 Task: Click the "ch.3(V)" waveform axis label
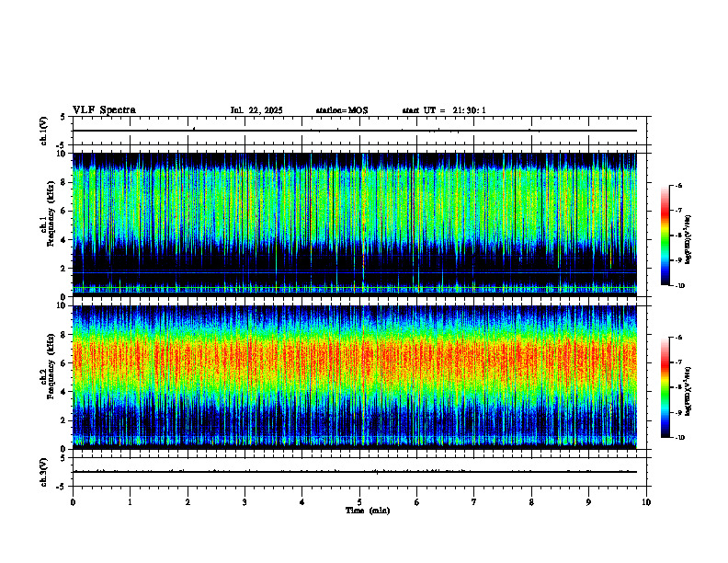coord(43,472)
